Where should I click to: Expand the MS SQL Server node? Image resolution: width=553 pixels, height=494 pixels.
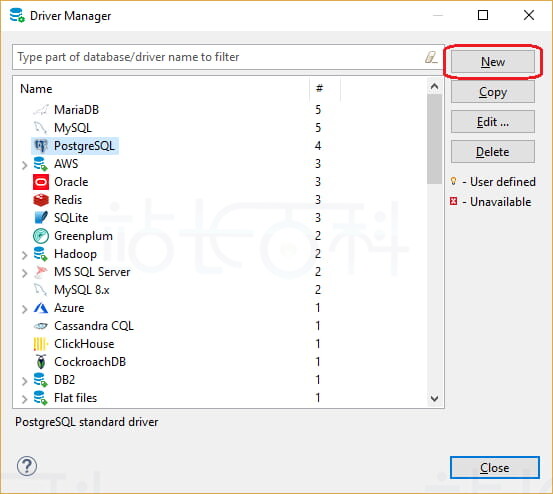(24, 273)
